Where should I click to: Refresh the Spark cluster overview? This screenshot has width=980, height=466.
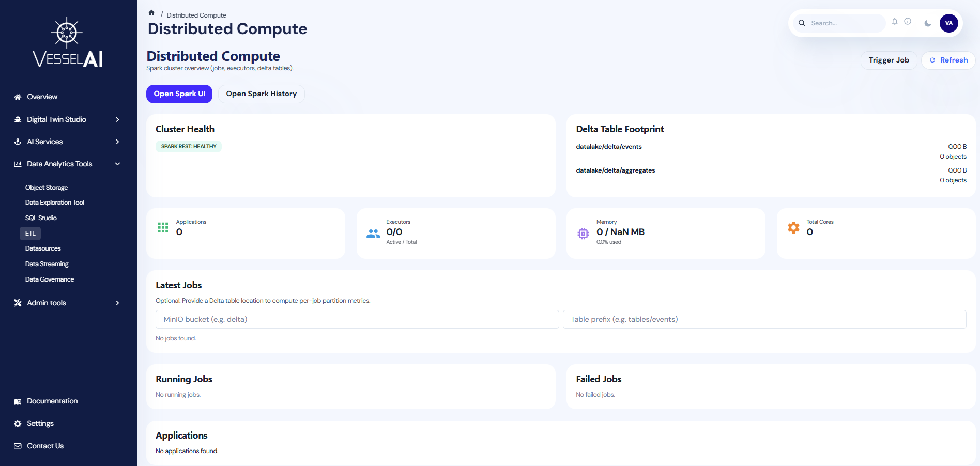948,60
